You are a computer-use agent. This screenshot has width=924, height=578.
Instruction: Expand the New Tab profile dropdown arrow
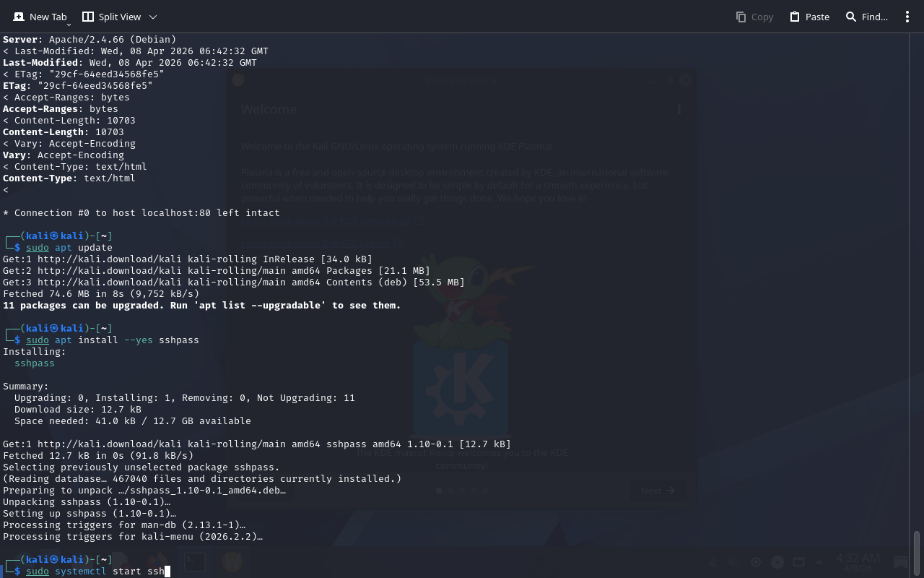(x=69, y=25)
